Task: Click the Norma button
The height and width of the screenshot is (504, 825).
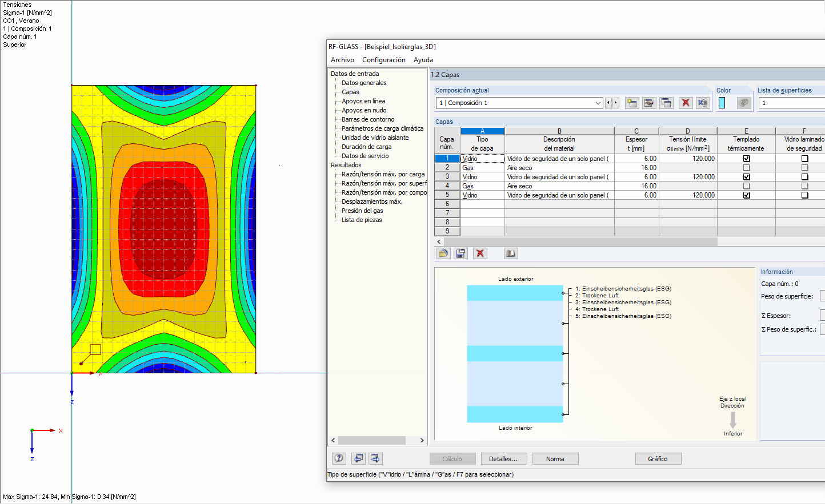Action: point(555,459)
